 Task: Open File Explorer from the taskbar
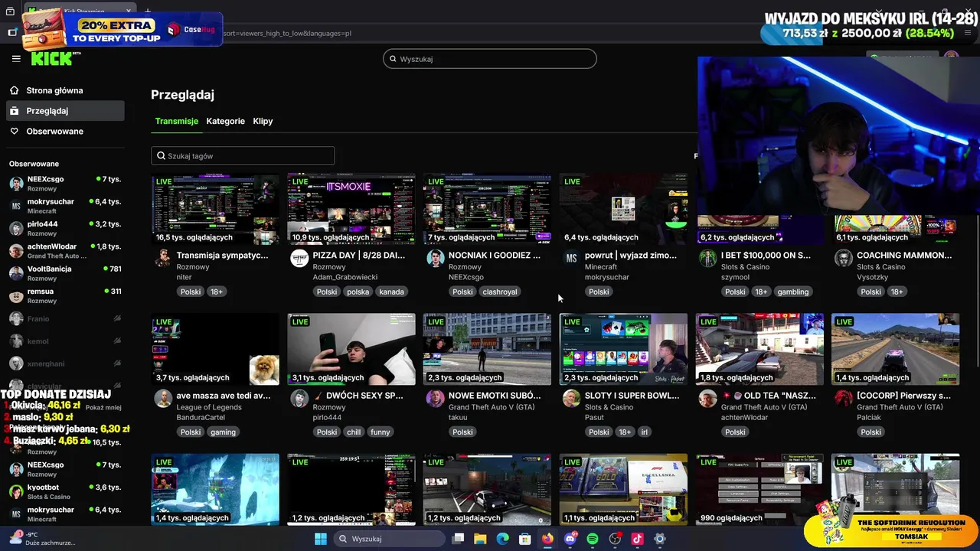click(480, 539)
